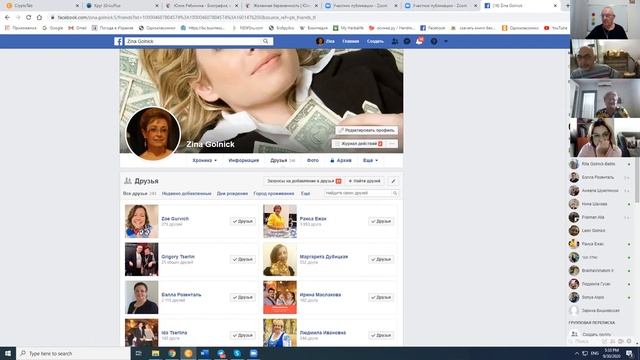
Task: Click Zina Golnick's round profile picture
Action: [x=153, y=133]
